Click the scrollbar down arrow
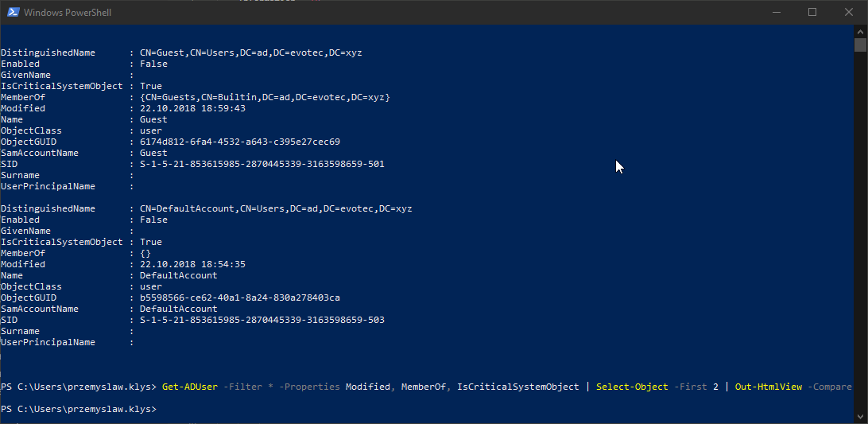This screenshot has height=424, width=868. coord(860,416)
